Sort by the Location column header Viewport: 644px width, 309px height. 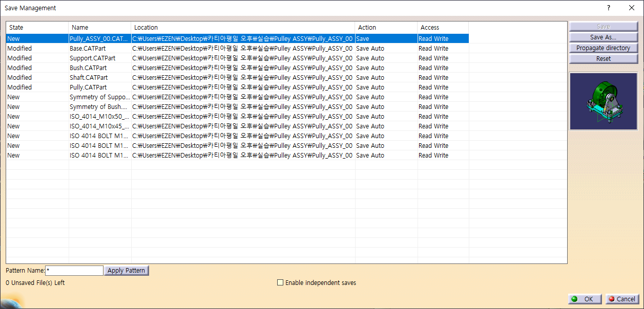(243, 28)
